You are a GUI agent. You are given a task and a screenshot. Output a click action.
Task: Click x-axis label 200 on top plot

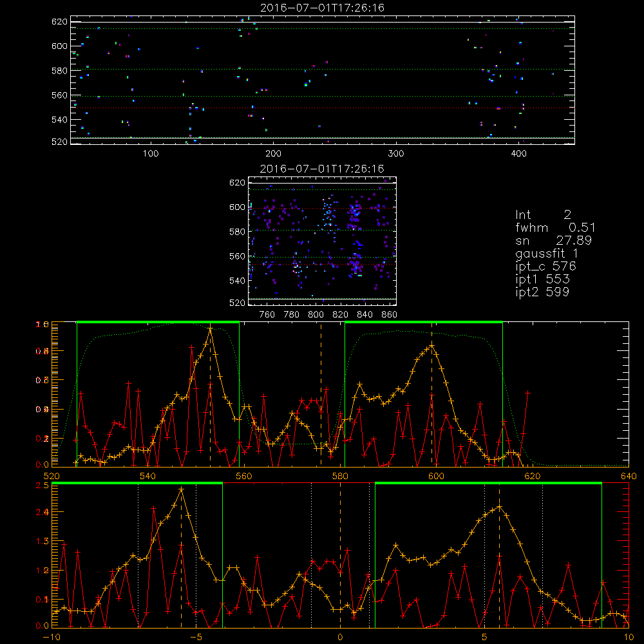point(273,154)
